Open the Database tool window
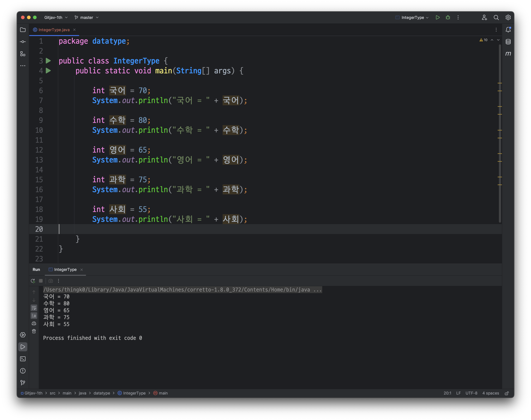The height and width of the screenshot is (420, 531). click(508, 42)
